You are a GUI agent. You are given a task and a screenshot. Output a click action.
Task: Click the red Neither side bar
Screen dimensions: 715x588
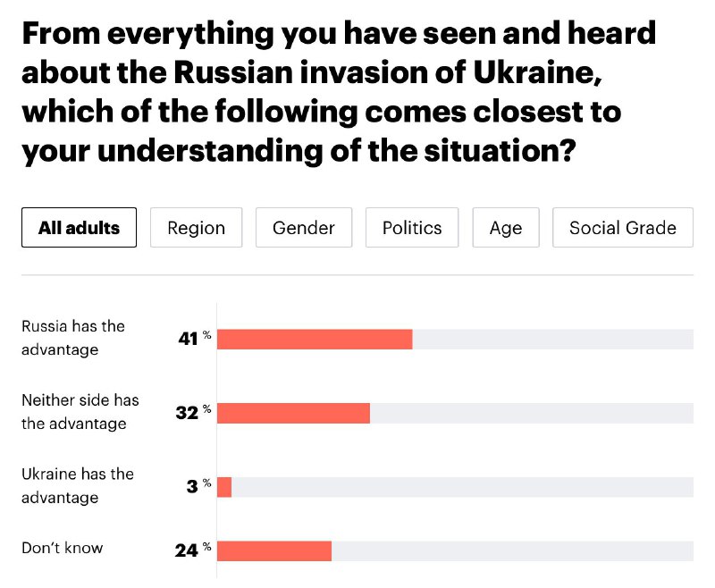pyautogui.click(x=293, y=413)
